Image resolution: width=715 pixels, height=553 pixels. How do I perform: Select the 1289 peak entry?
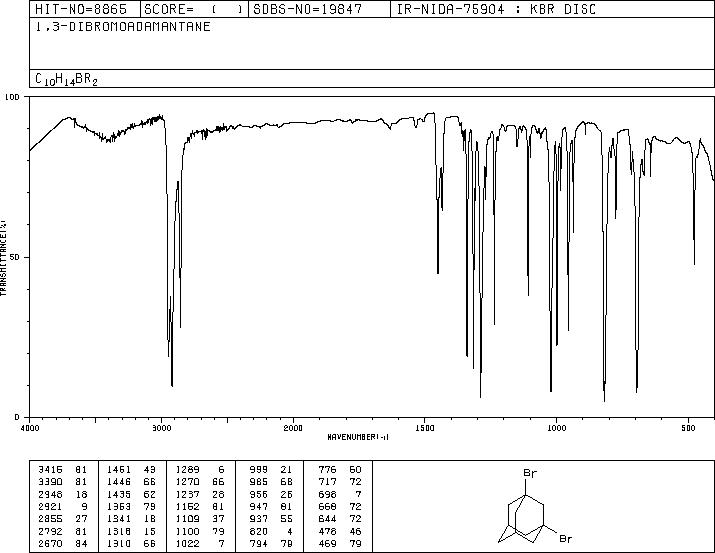(x=187, y=470)
